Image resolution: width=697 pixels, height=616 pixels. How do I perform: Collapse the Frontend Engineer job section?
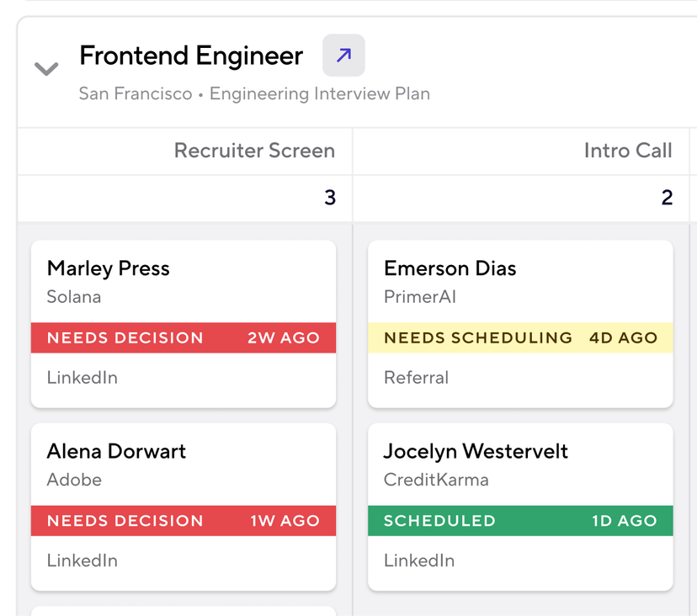tap(46, 69)
